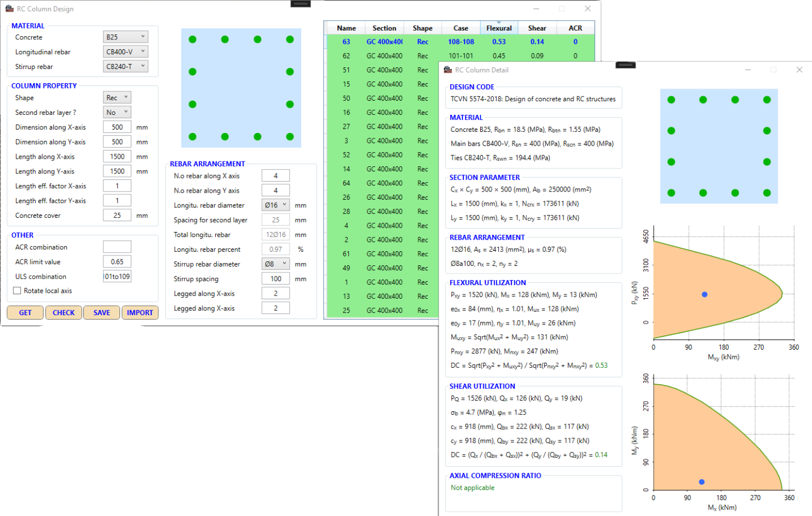Click the Stirrup spacing input field
The image size is (812, 516).
(x=275, y=279)
